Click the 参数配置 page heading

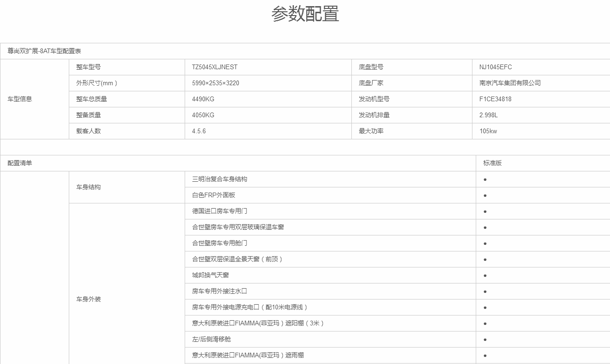[x=305, y=14]
